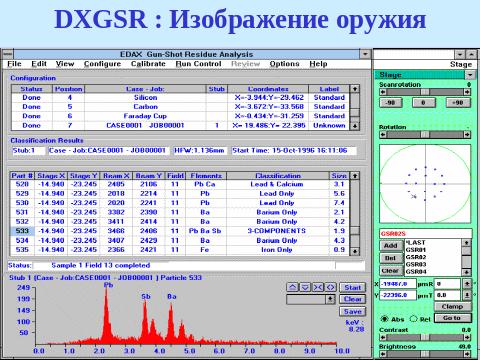Click the Add stage position button

[x=391, y=246]
